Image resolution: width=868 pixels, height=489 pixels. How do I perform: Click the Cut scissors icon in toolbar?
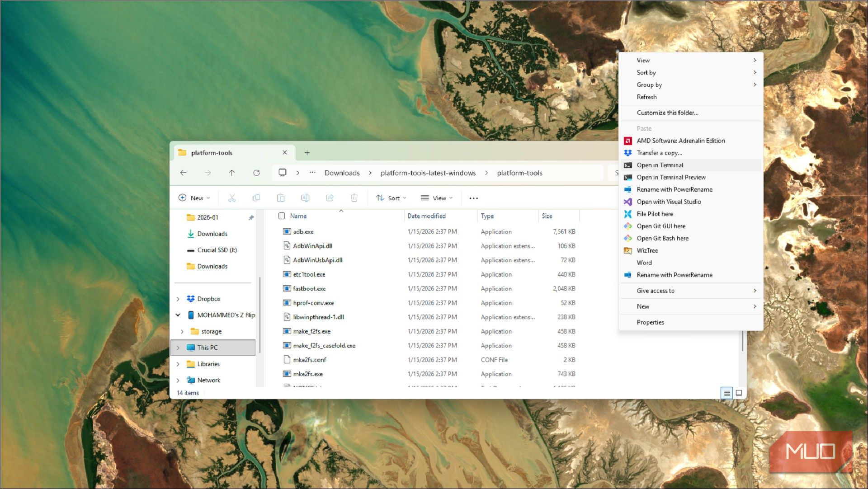232,198
